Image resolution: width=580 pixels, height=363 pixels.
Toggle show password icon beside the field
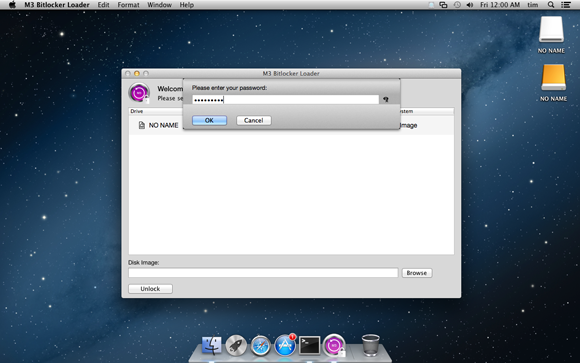click(386, 100)
